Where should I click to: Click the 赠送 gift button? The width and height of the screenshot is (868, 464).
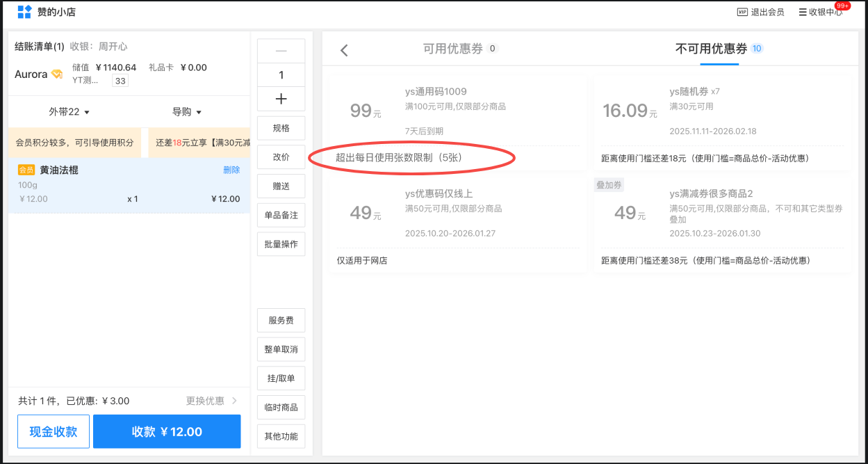click(281, 186)
